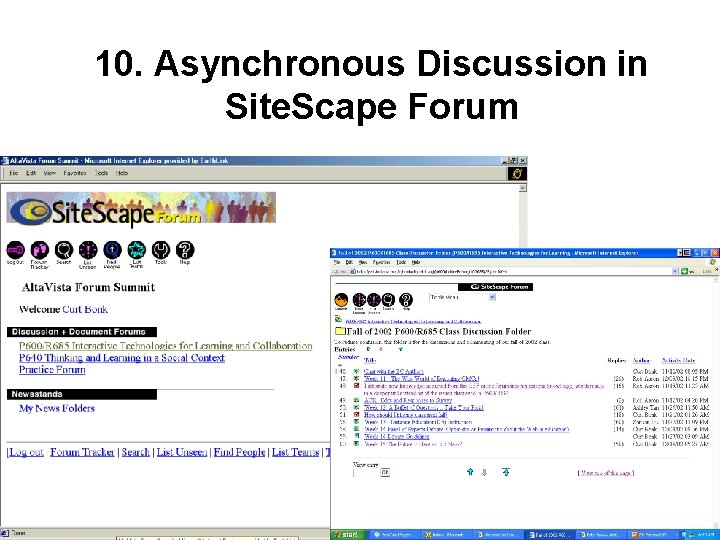This screenshot has height=540, width=720.
Task: Open the Find People icon
Action: click(x=112, y=251)
